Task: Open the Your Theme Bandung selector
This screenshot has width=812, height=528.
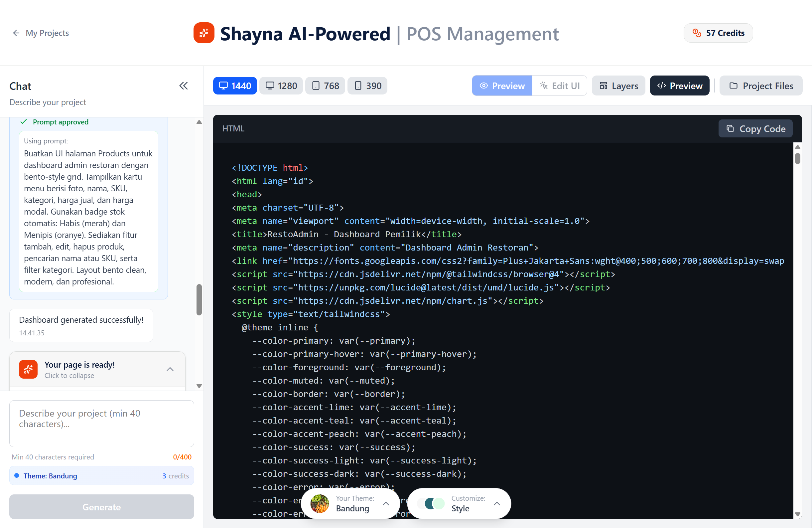Action: (386, 503)
